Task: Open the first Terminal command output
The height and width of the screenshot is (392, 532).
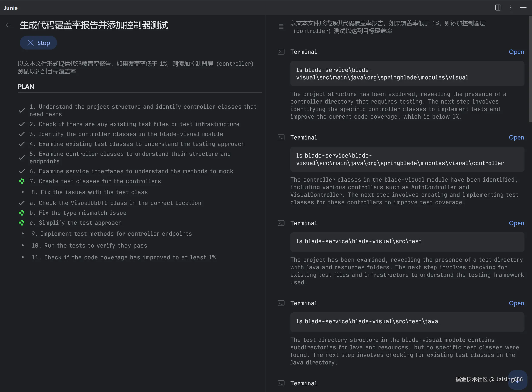Action: pos(516,52)
